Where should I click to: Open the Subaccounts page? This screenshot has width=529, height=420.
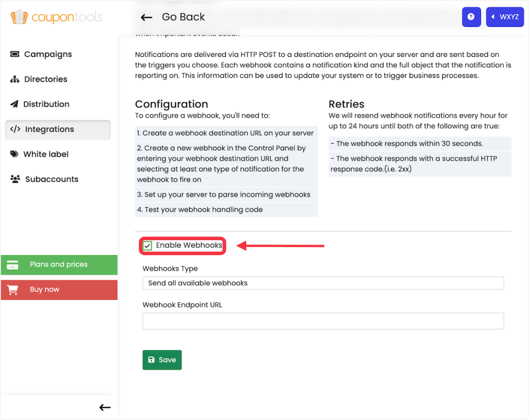tap(52, 179)
